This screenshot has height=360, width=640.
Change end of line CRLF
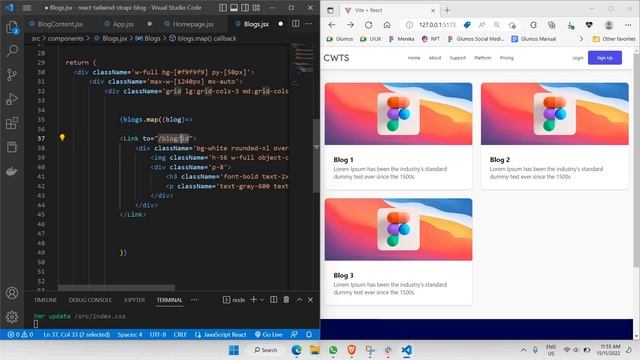(180, 334)
